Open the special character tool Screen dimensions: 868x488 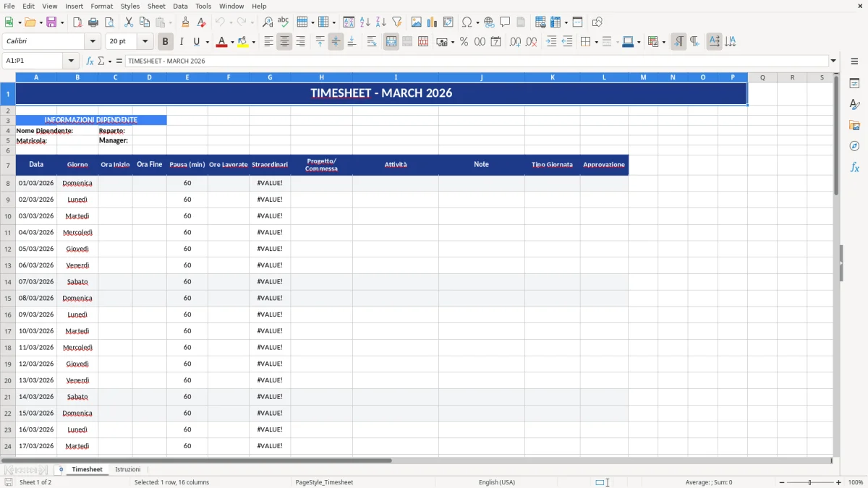pos(467,22)
